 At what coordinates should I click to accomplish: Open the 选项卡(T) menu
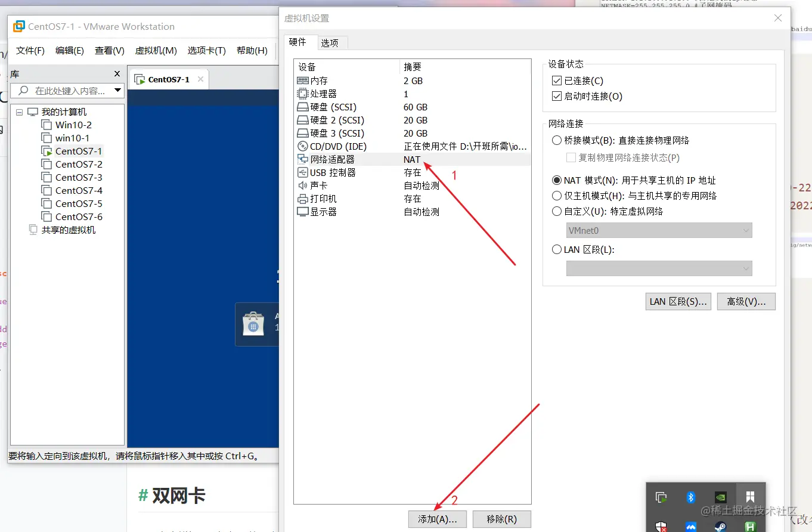(207, 51)
